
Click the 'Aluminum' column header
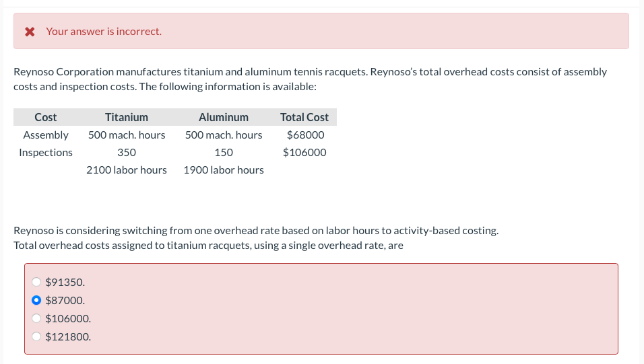tap(224, 117)
